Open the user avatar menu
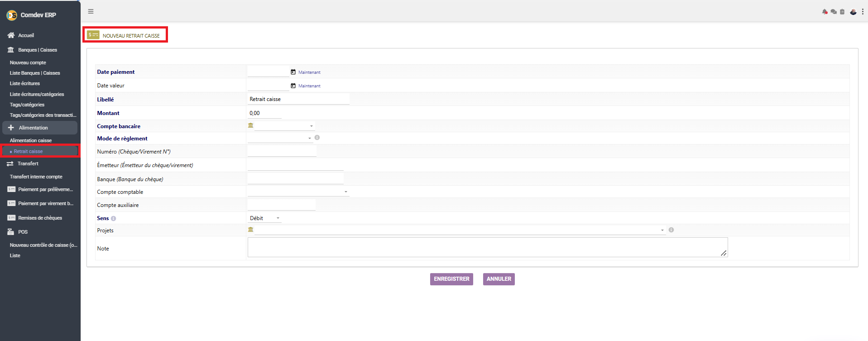Screen dimensions: 868x341 tap(853, 12)
